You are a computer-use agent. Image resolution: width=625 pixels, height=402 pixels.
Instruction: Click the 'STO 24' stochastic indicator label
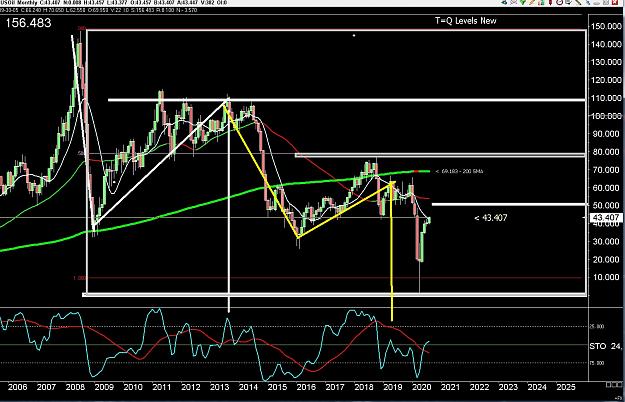(x=605, y=346)
